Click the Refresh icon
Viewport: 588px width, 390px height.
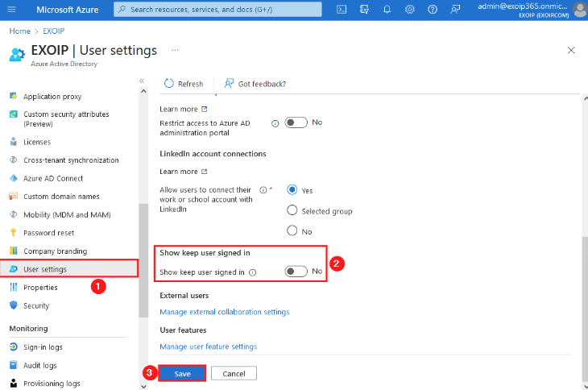[169, 83]
